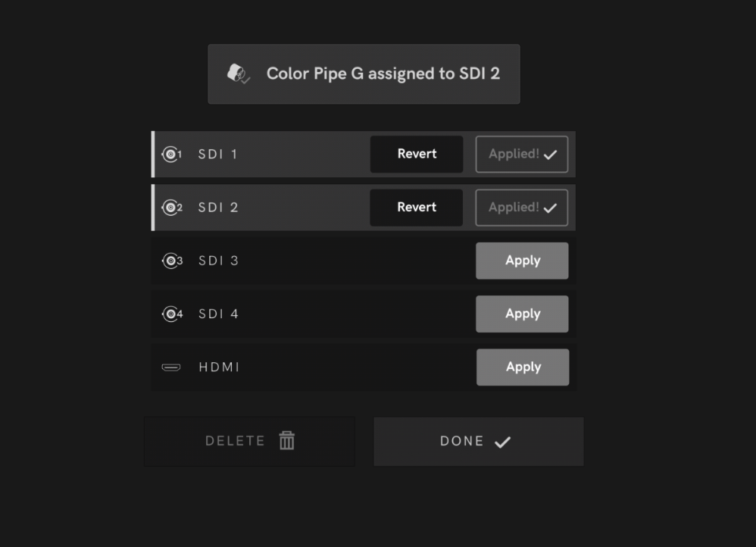Apply the color pipe to SDI 4
This screenshot has width=756, height=547.
click(522, 314)
